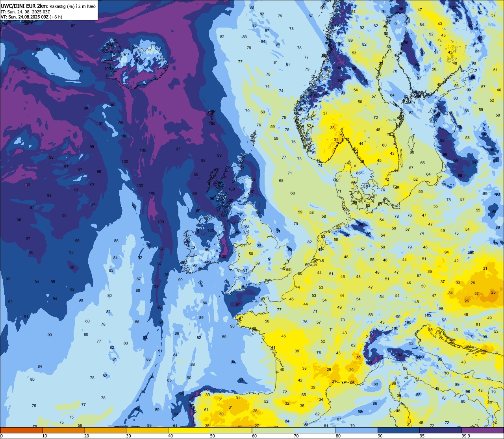This screenshot has width=504, height=439.
Task: Pick the bright yellow 40 to 50 scale segment
Action: tap(189, 430)
